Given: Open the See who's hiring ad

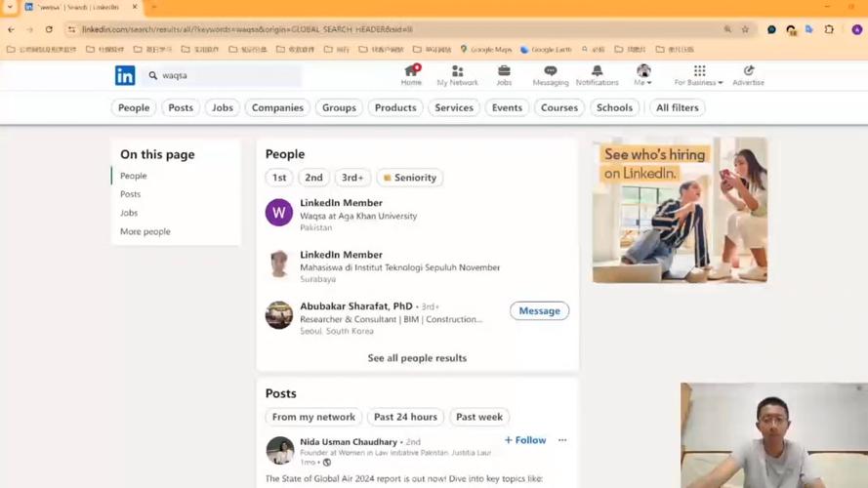Looking at the screenshot, I should pos(680,210).
